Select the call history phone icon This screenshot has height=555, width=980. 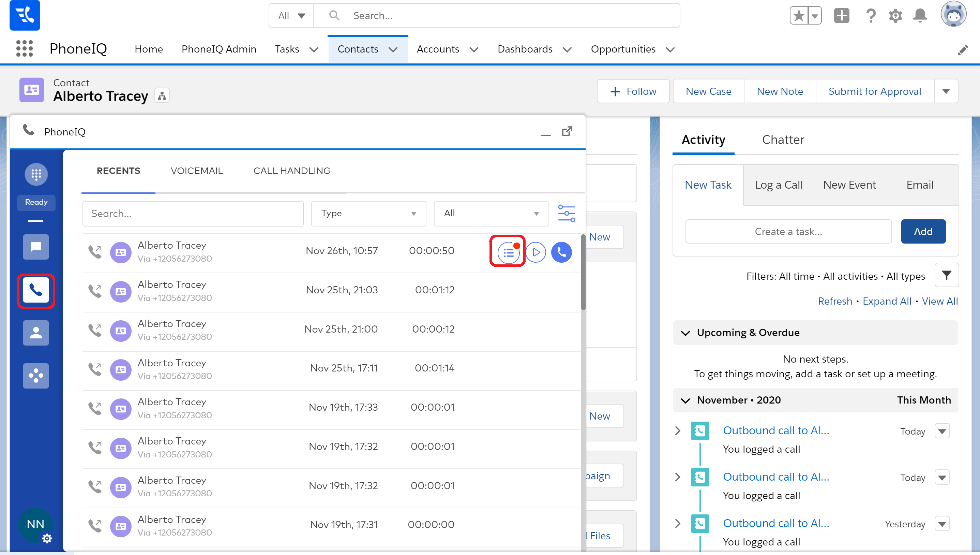tap(36, 291)
